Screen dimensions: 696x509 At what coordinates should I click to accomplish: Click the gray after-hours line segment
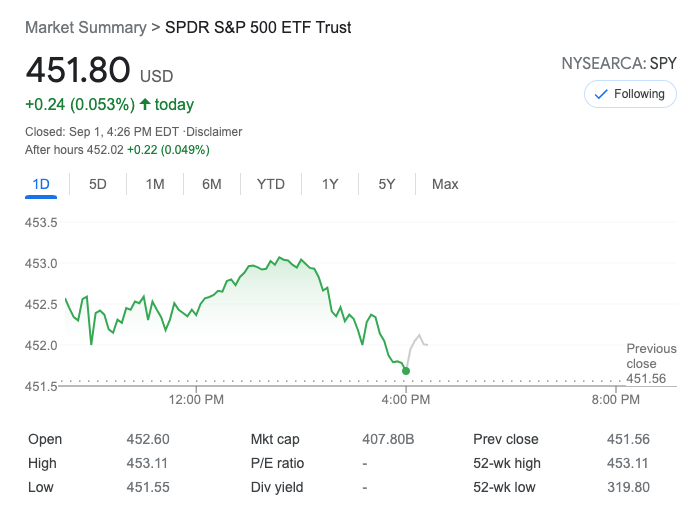417,340
